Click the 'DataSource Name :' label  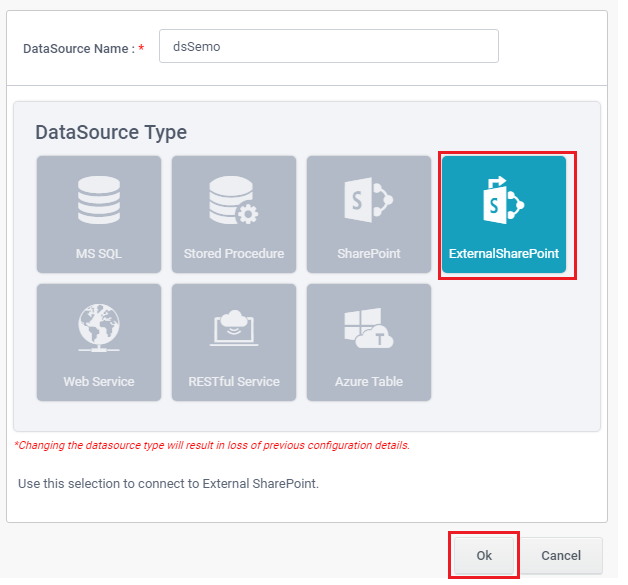tap(79, 48)
